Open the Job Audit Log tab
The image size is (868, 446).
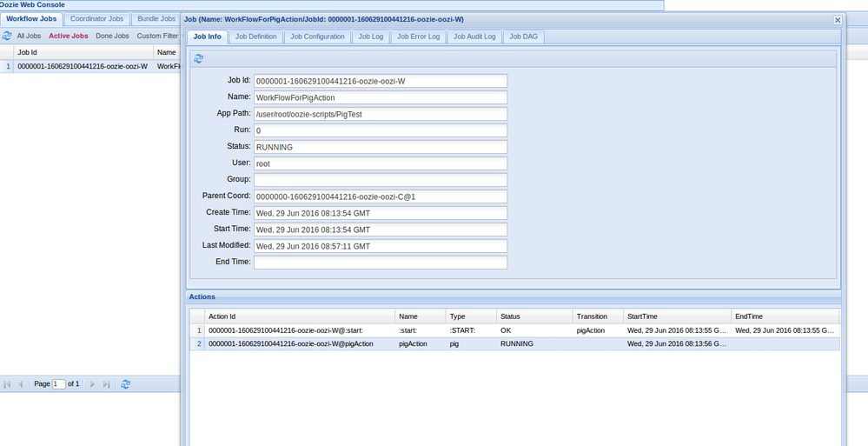pos(475,37)
